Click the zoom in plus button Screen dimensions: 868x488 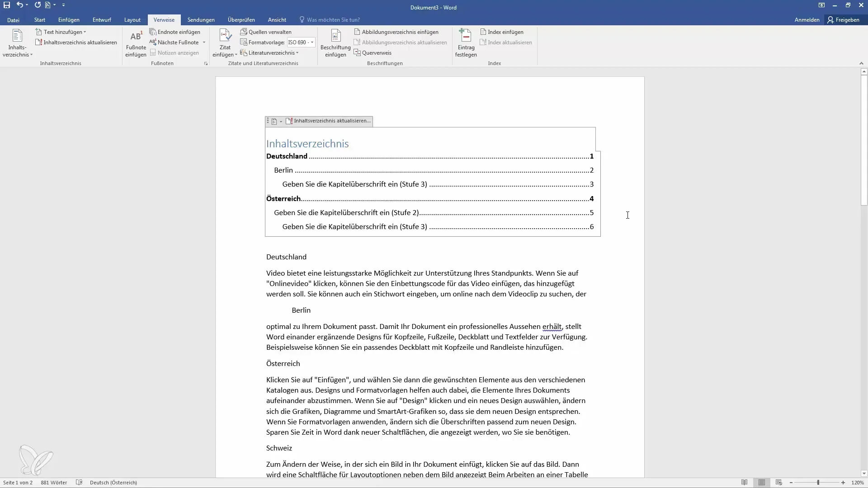[843, 483]
